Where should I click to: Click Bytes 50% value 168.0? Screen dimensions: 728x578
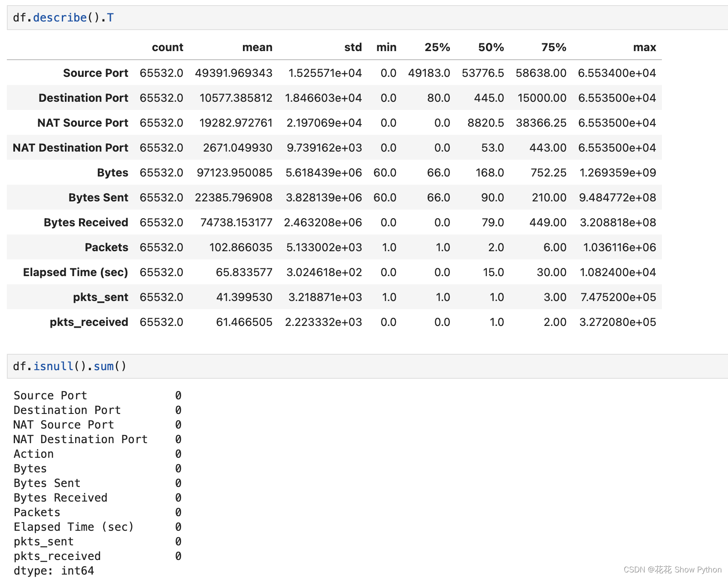tap(490, 173)
